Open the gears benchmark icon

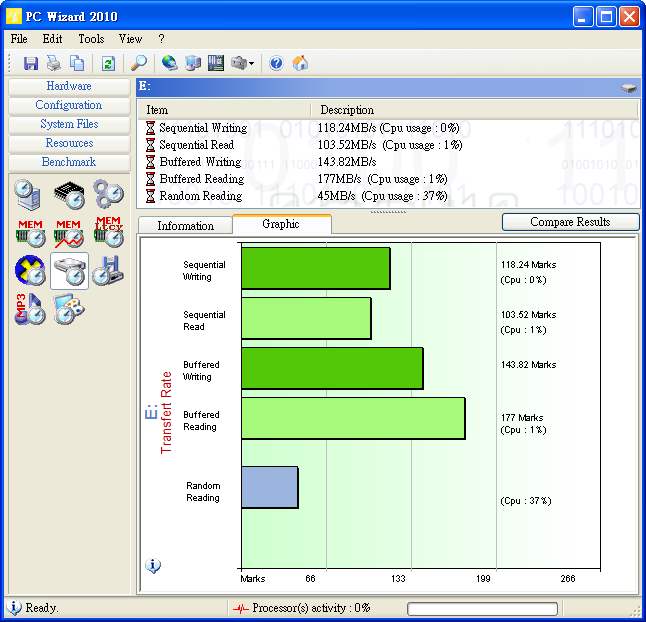pos(108,194)
